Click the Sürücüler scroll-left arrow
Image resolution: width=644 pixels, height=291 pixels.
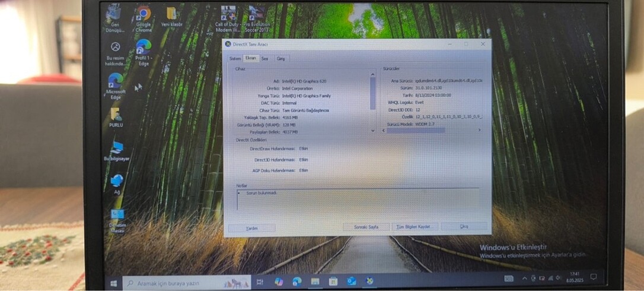tap(384, 130)
